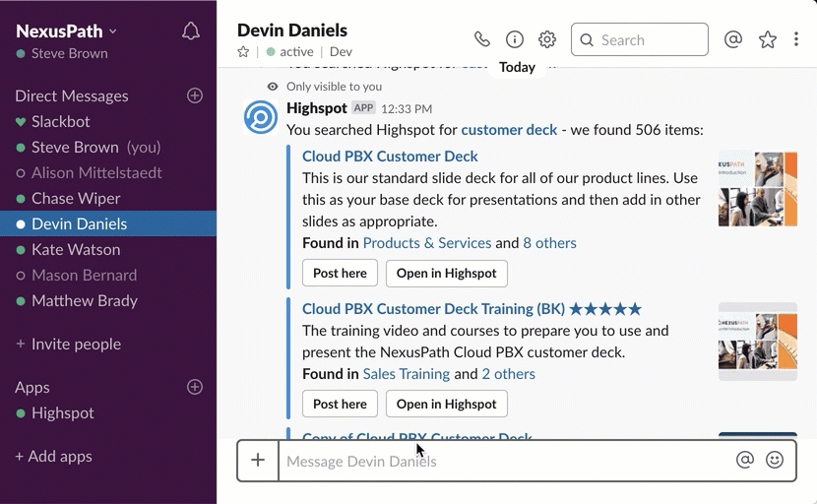Open Kate Watson conversation
The height and width of the screenshot is (504, 817).
pos(108,249)
